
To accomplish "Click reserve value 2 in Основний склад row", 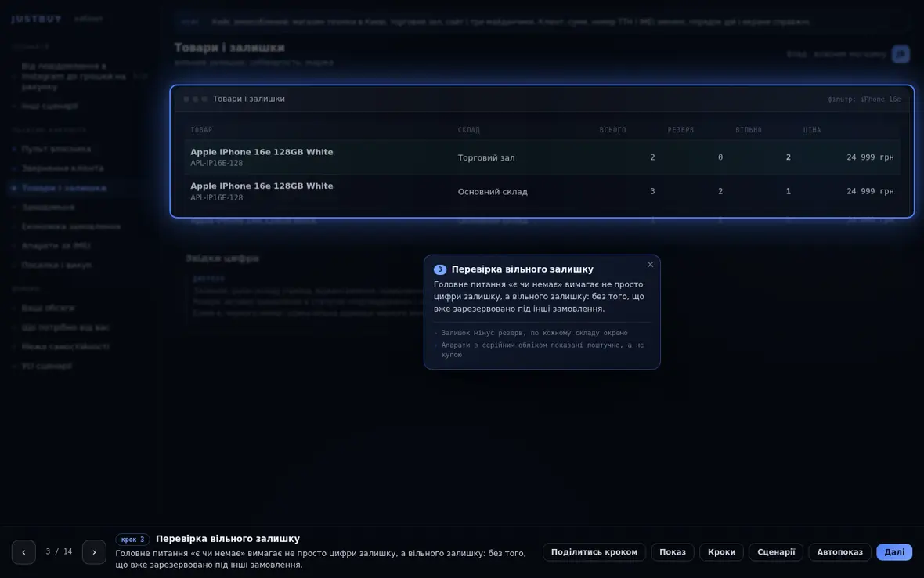I will point(720,191).
